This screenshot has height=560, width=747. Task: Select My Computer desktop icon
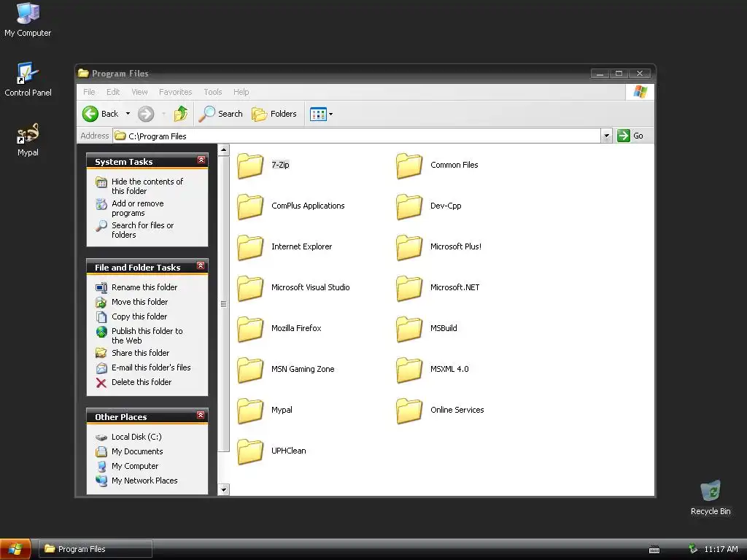coord(28,20)
